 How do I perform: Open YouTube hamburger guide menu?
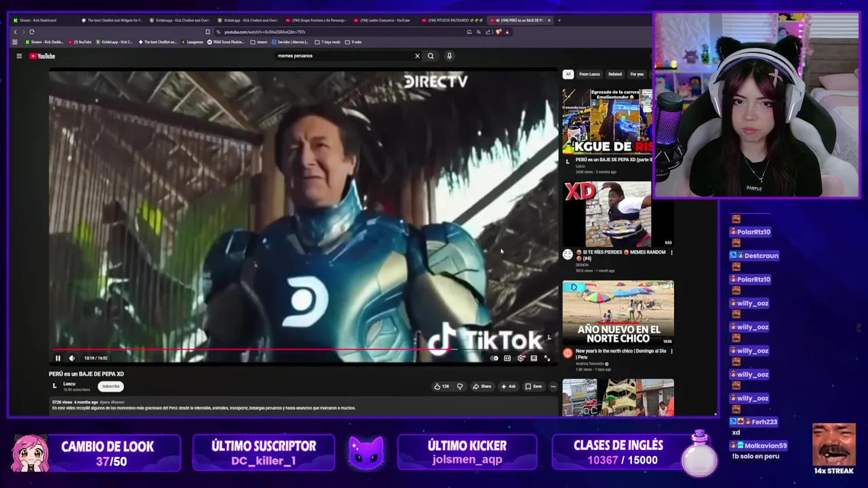19,56
